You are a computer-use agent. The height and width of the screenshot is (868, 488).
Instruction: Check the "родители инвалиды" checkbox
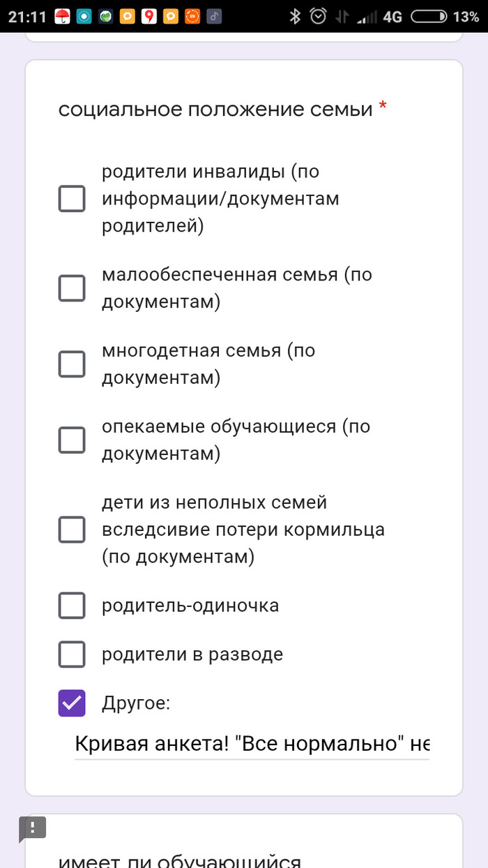[x=72, y=199]
